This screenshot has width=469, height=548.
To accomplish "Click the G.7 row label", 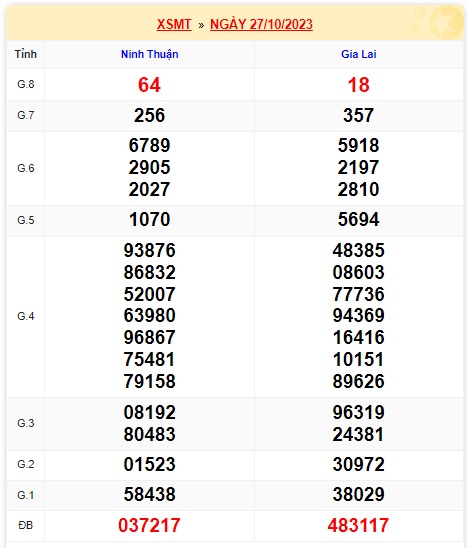I will (26, 115).
